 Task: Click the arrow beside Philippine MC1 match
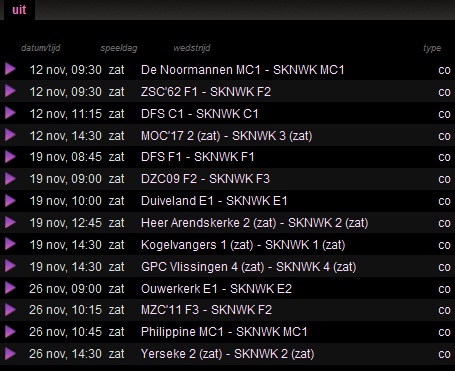click(10, 331)
